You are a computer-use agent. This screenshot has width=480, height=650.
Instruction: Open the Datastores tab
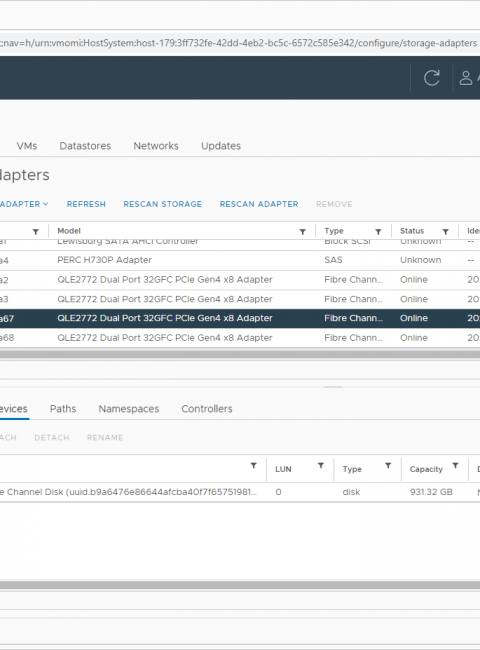click(85, 146)
